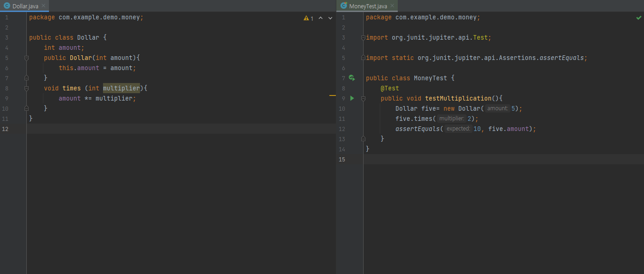Go to next highlighted problem with the down arrow

pos(330,18)
